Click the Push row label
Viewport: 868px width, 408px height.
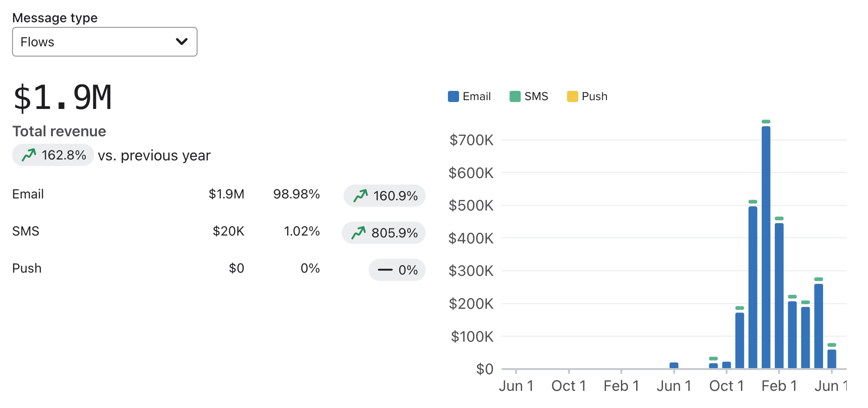point(27,268)
